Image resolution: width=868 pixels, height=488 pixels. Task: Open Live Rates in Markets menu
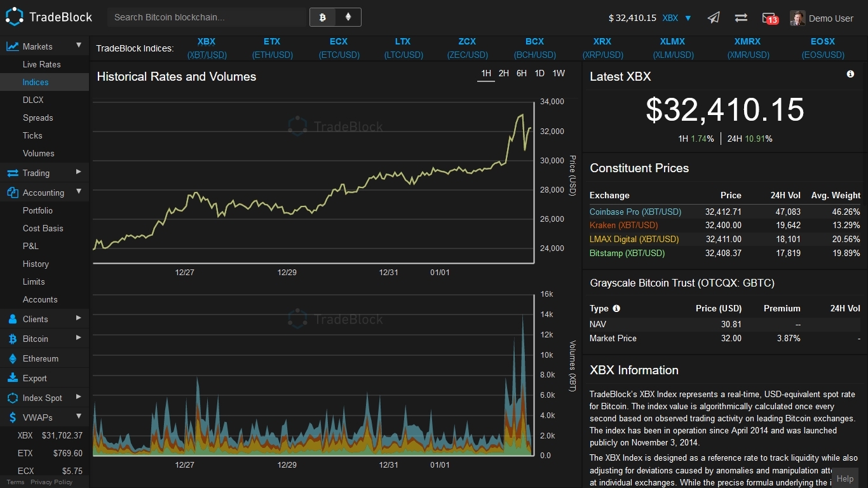[42, 64]
